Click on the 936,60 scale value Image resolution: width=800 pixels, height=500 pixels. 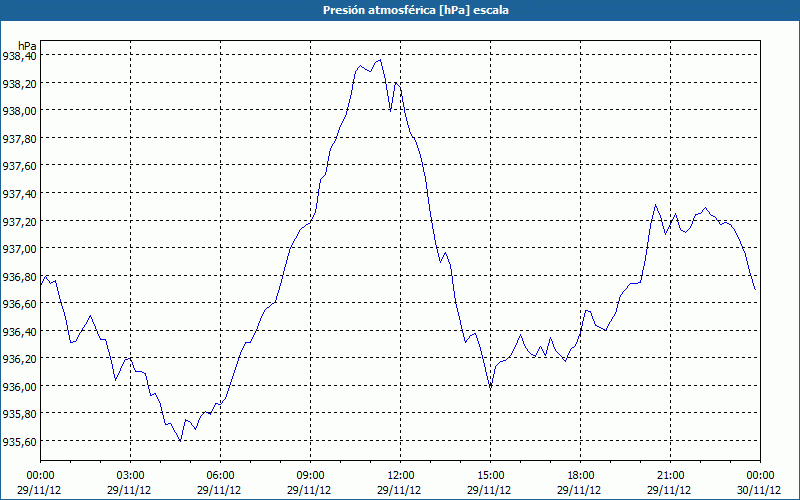tap(19, 304)
